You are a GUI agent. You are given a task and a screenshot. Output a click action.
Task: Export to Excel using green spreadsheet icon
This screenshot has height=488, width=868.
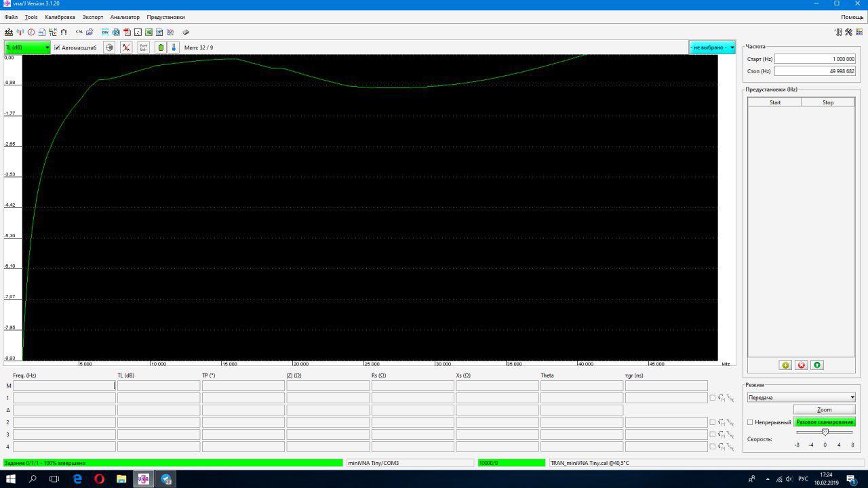pos(149,32)
